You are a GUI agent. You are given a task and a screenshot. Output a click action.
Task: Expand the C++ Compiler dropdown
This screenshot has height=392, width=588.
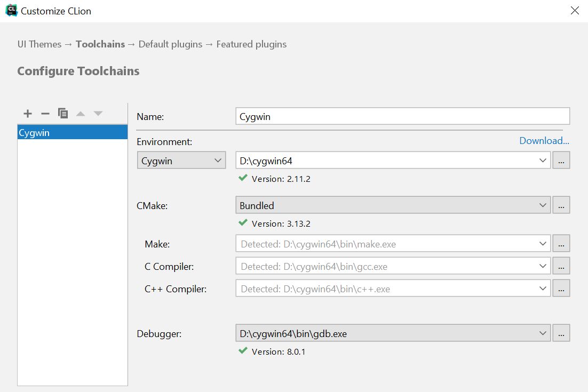click(542, 288)
